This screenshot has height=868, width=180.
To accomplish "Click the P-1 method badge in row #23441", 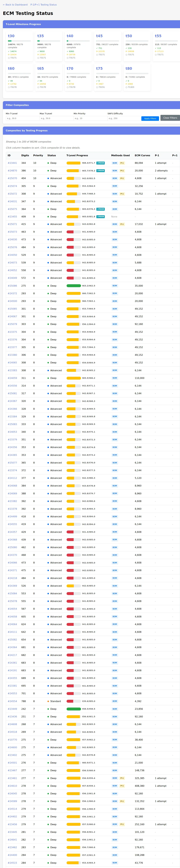I will click(122, 163).
